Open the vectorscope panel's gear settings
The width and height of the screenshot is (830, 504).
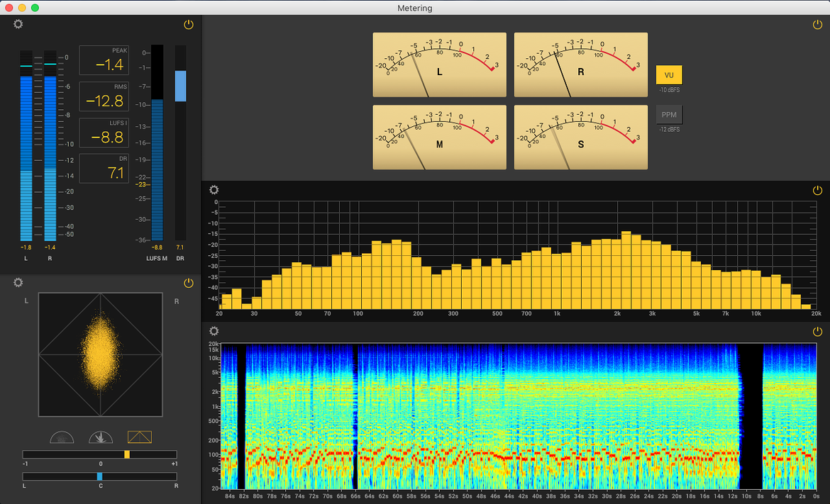point(18,282)
